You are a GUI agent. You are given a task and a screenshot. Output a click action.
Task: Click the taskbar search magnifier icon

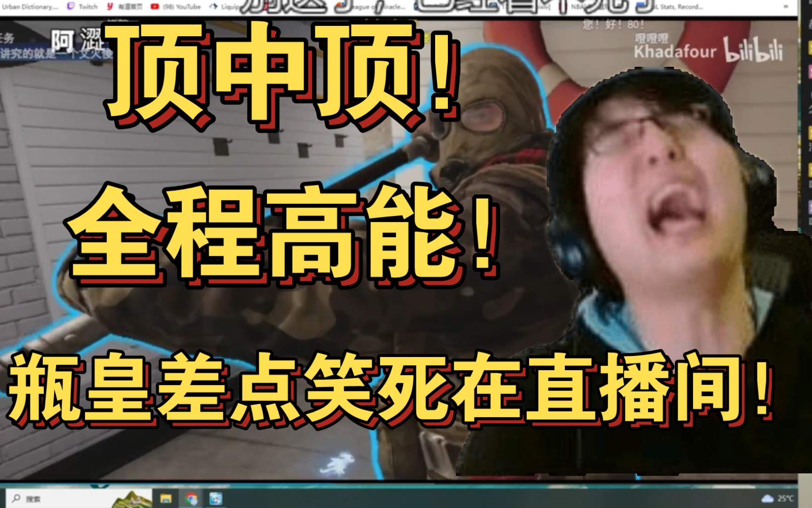(16, 499)
